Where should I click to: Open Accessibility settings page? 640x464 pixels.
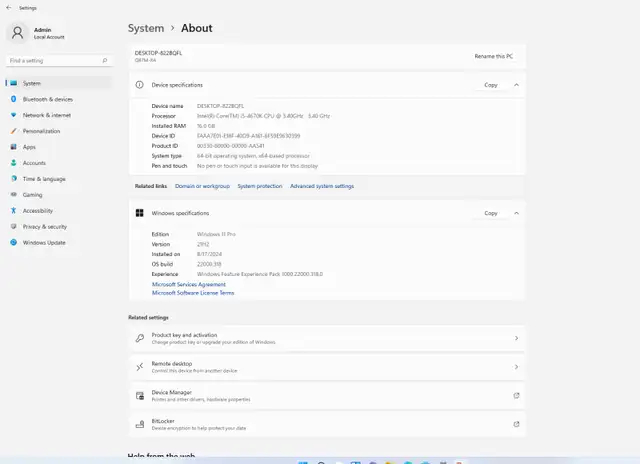coord(59,211)
